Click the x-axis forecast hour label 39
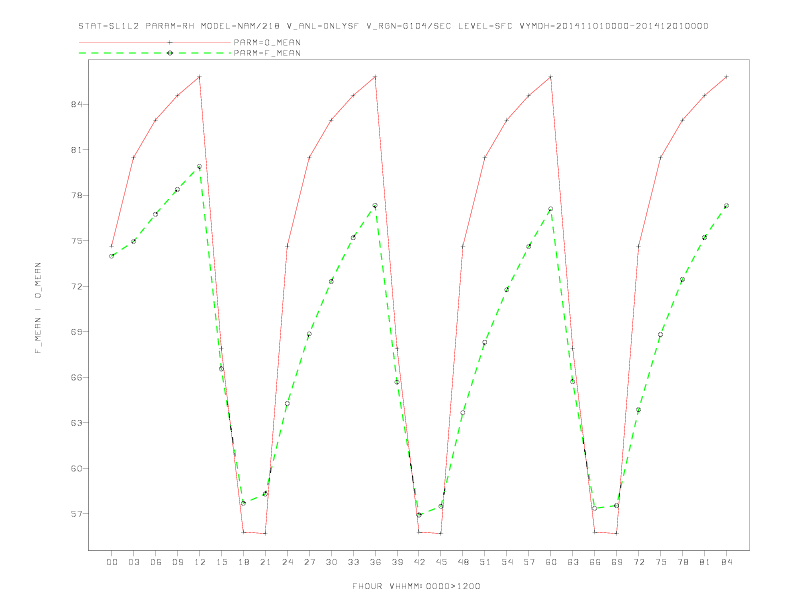 tap(397, 562)
